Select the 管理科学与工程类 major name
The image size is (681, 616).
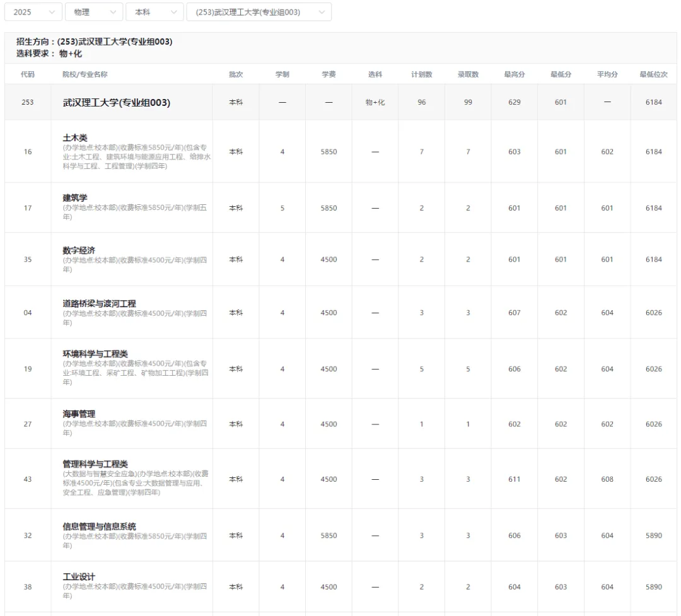[x=96, y=464]
